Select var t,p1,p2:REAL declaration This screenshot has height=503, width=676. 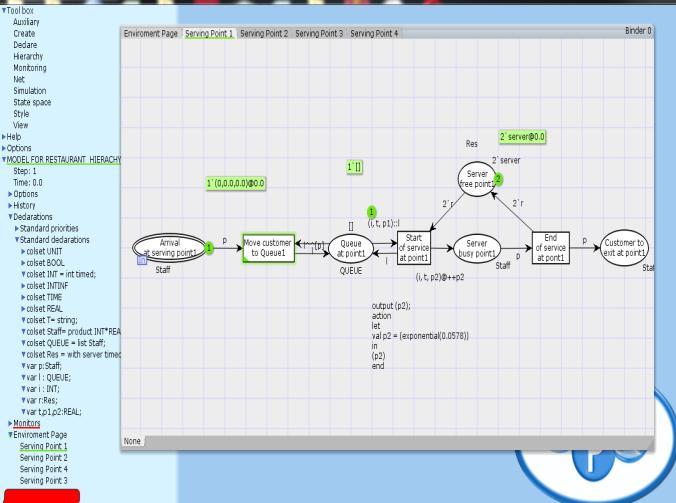(x=54, y=412)
